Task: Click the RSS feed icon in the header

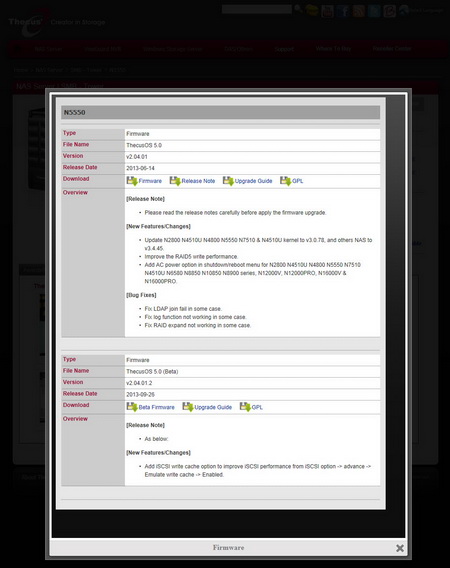Action: [x=359, y=11]
